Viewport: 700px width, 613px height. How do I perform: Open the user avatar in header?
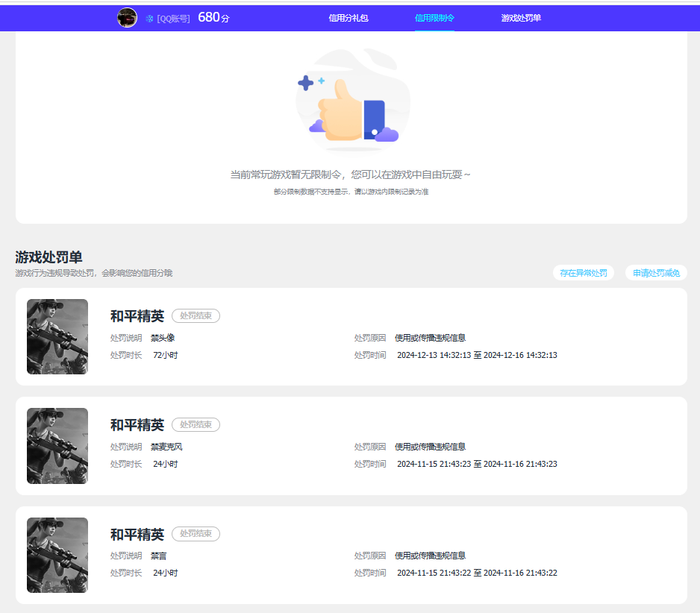coord(127,18)
